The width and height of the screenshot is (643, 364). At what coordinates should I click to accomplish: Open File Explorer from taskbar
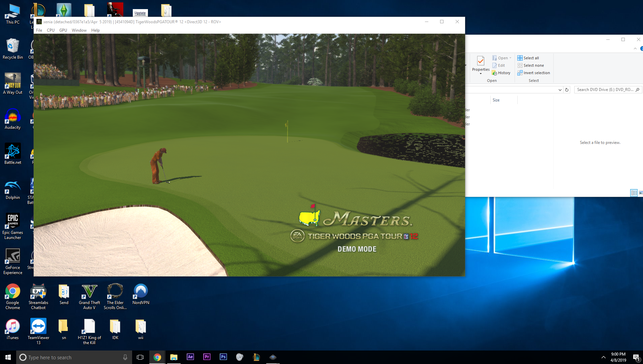coord(174,357)
